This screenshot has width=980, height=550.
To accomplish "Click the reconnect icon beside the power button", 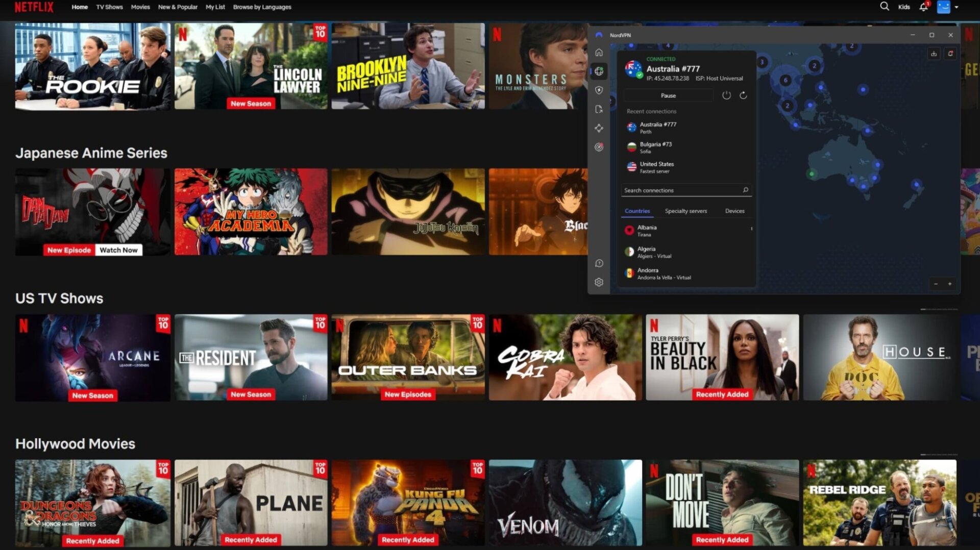I will tap(743, 95).
